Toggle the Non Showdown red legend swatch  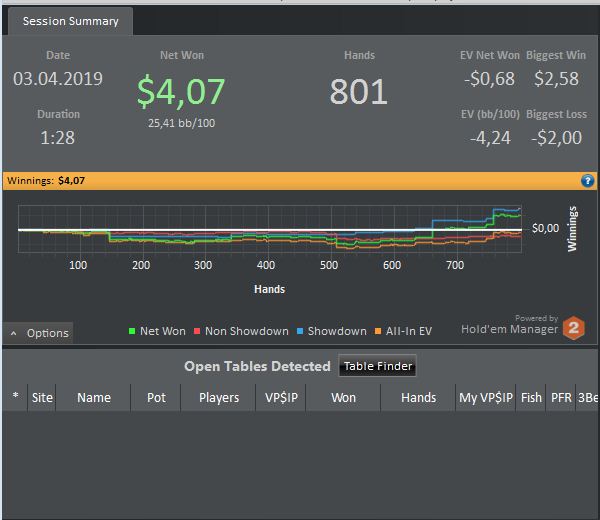(197, 331)
